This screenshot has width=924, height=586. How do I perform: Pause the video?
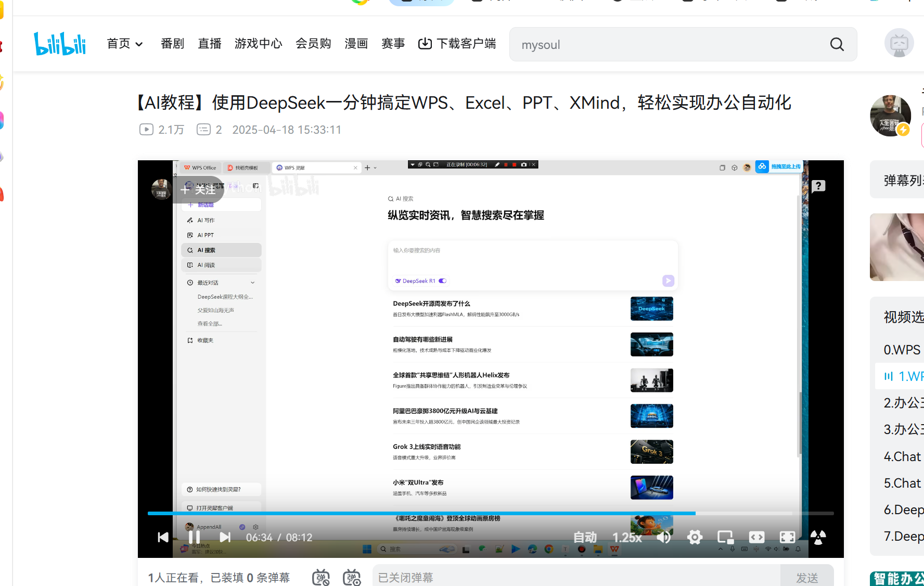pyautogui.click(x=194, y=537)
